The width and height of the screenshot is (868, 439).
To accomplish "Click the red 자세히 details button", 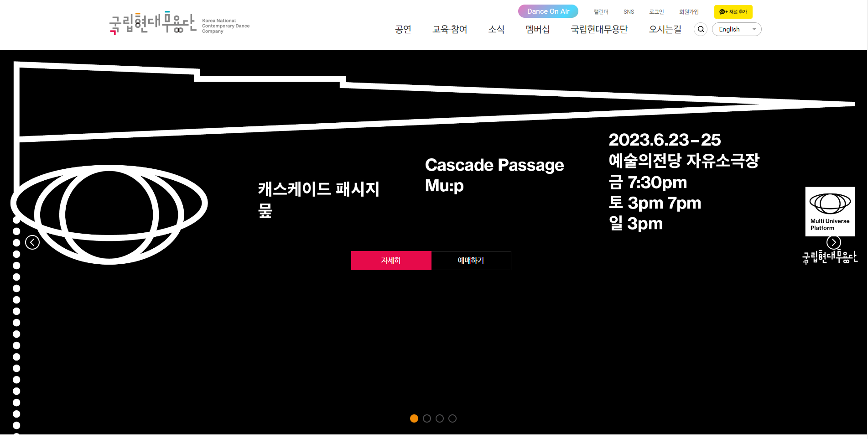I will click(x=391, y=261).
